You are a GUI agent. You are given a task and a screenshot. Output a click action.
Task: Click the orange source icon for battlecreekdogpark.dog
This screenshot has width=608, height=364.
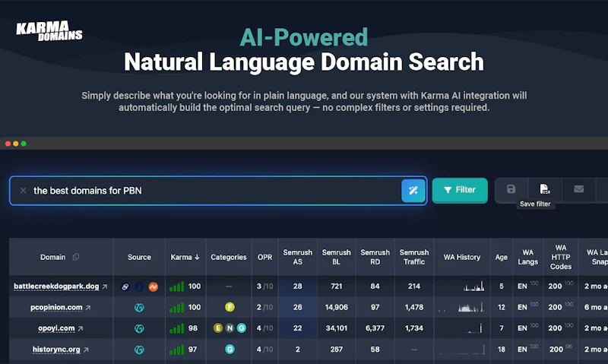coord(154,286)
